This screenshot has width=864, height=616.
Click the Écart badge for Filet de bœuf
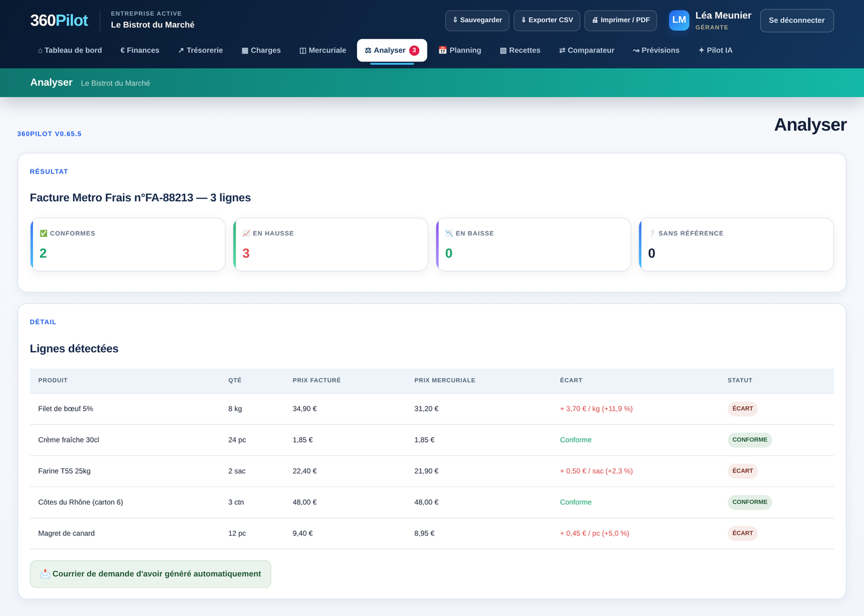[742, 409]
